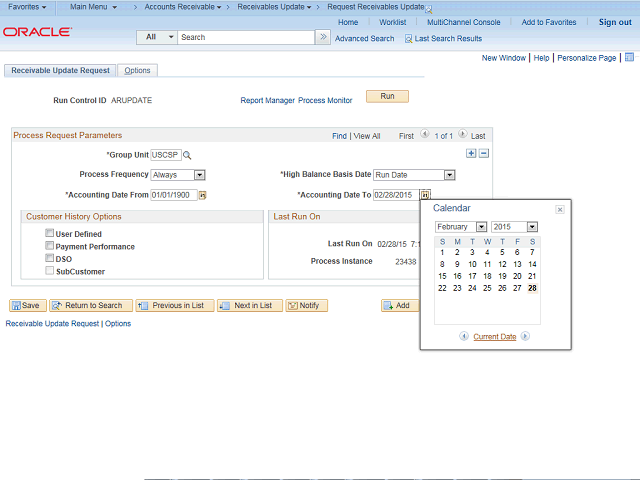
Task: Open the Calendar year dropdown
Action: (532, 227)
